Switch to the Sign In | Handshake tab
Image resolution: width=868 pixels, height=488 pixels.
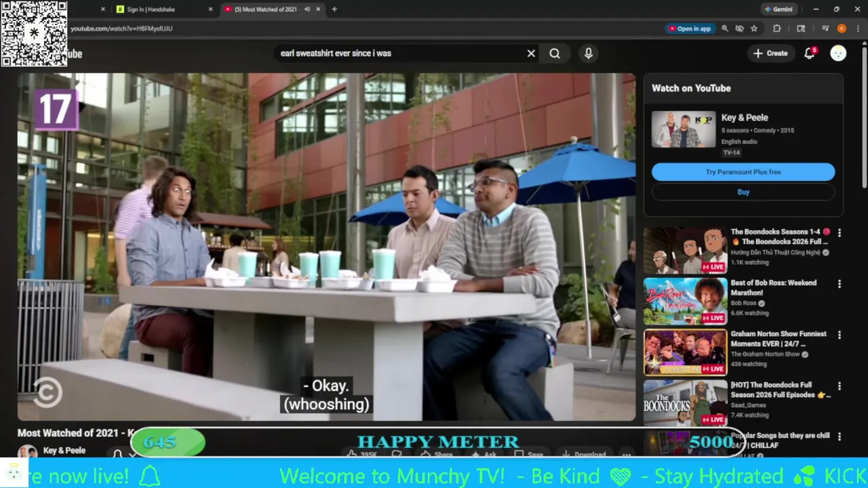[x=164, y=9]
